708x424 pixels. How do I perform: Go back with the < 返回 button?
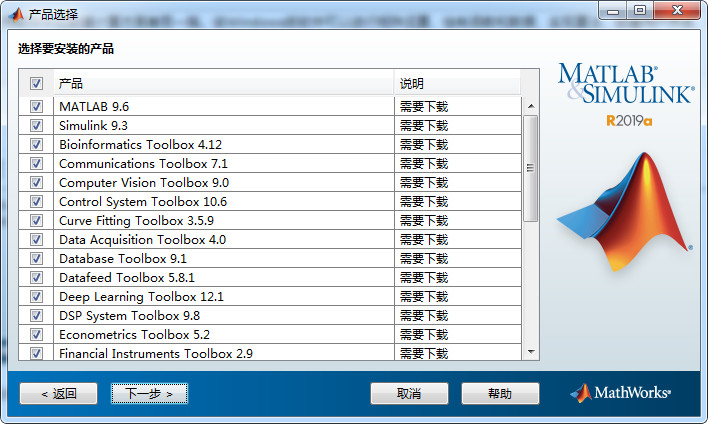pyautogui.click(x=58, y=394)
